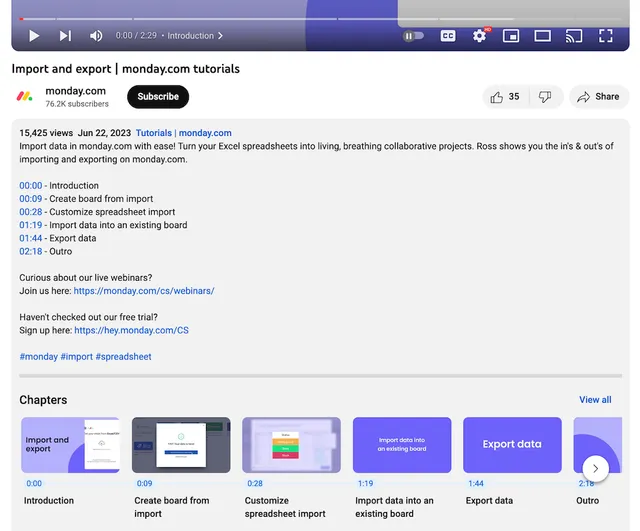Viewport: 640px width, 531px height.
Task: Jump to 02:18 timestamp in description
Action: (x=31, y=251)
